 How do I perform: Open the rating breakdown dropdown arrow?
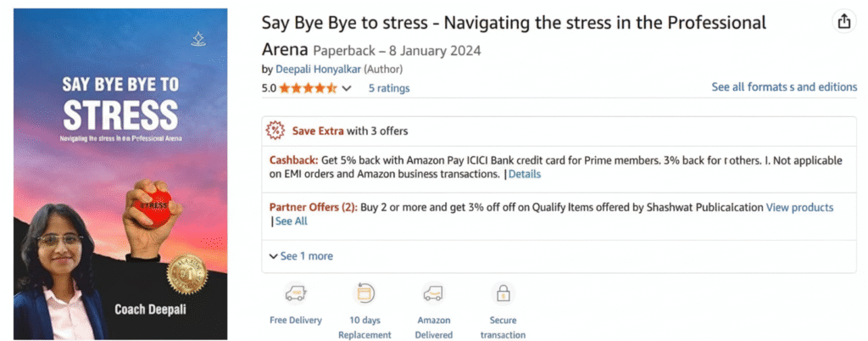tap(347, 88)
